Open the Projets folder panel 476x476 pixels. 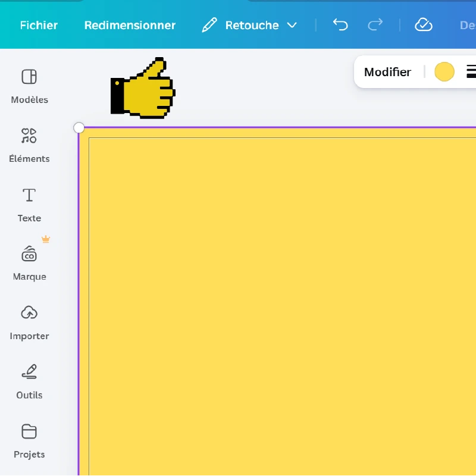point(29,440)
